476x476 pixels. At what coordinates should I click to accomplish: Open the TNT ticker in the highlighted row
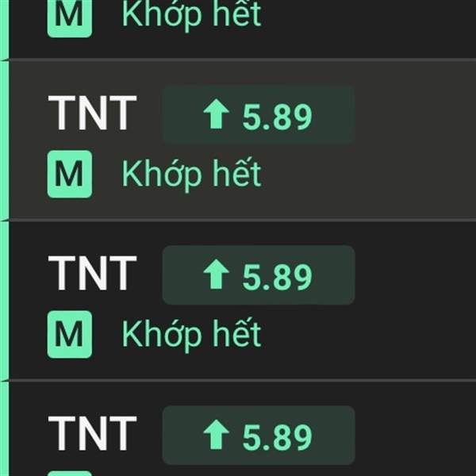[x=93, y=113]
